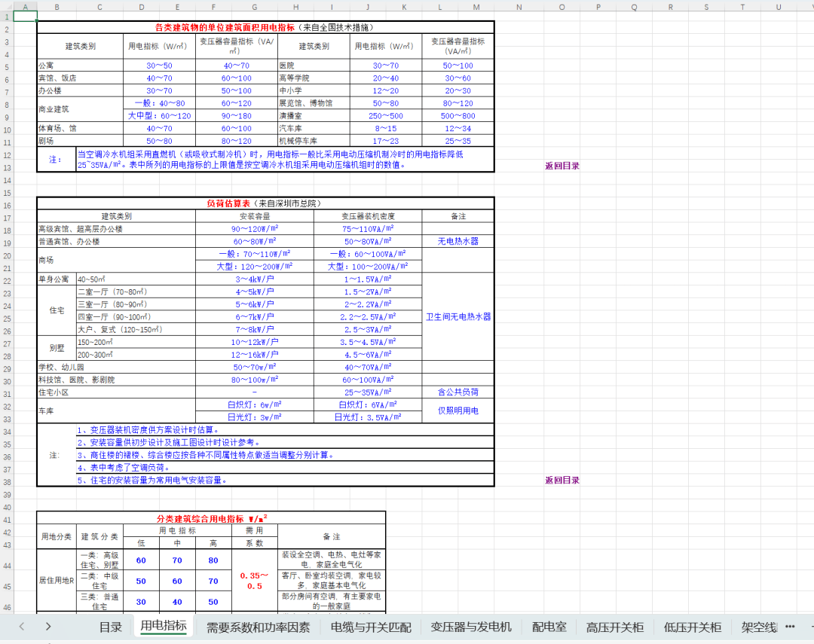The image size is (814, 644).
Task: Open the more sheets ellipsis menu
Action: point(790,626)
